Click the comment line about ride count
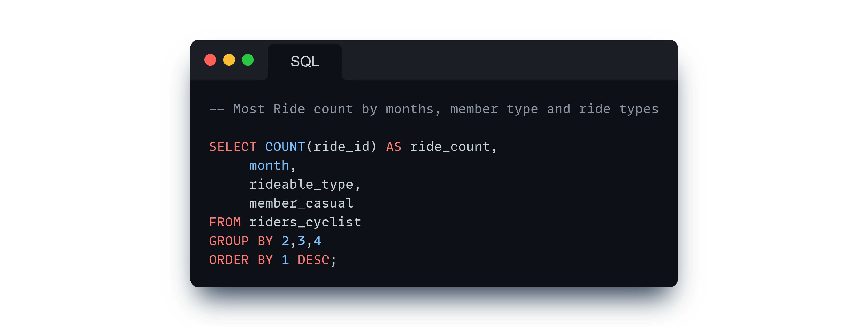Viewport: 868px width, 327px height. click(434, 109)
